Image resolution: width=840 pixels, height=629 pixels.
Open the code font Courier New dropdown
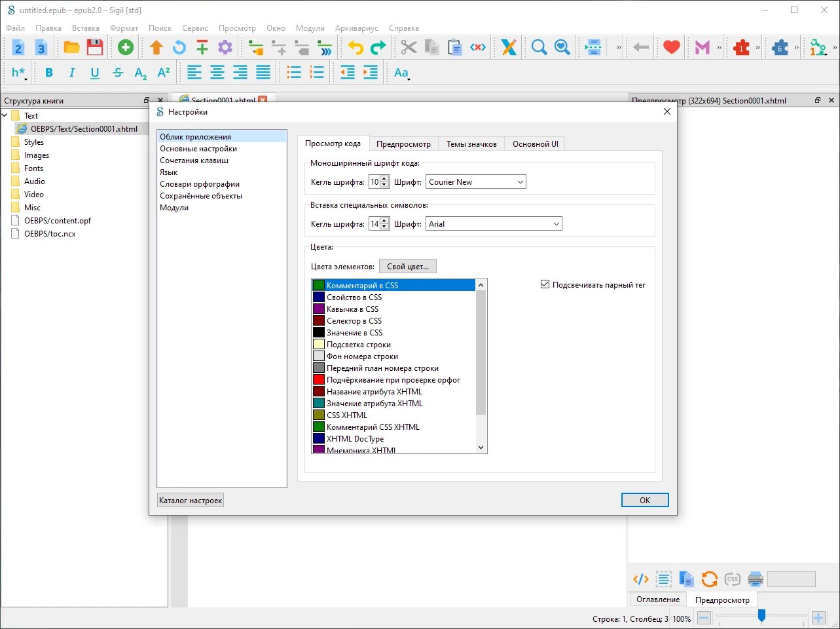pos(476,182)
